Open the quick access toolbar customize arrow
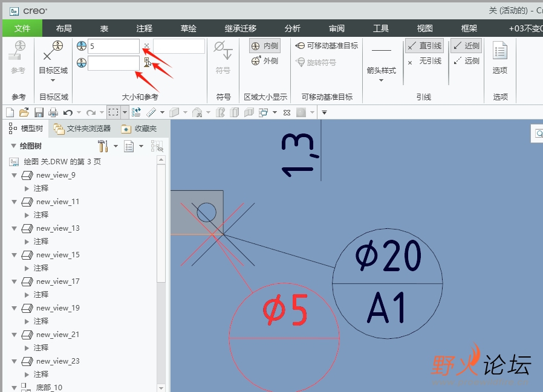Image resolution: width=543 pixels, height=392 pixels. 325,112
